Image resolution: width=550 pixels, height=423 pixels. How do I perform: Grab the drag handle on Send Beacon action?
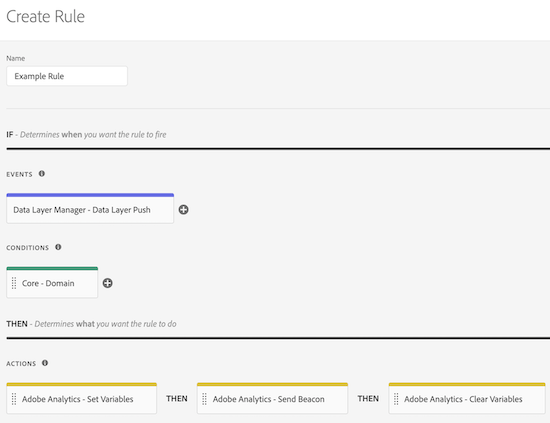tap(204, 399)
